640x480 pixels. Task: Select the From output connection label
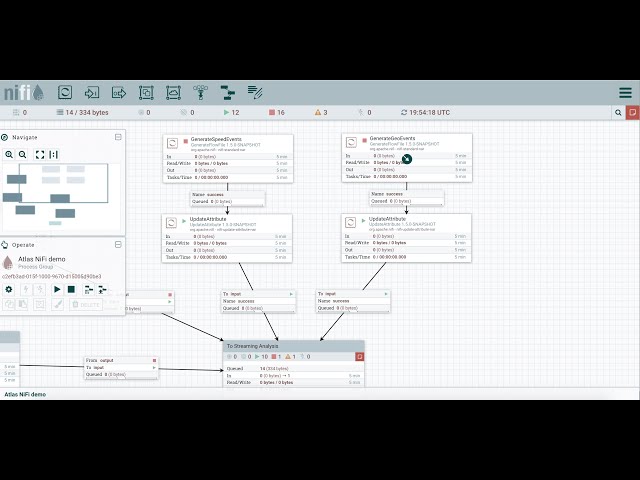[121, 367]
